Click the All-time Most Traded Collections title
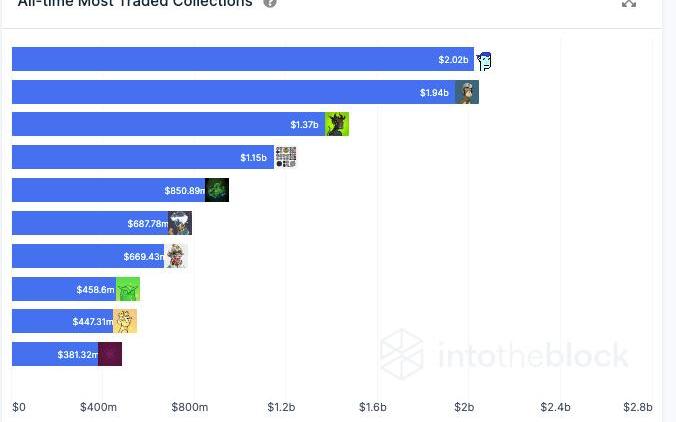This screenshot has width=676, height=422. tap(135, 3)
